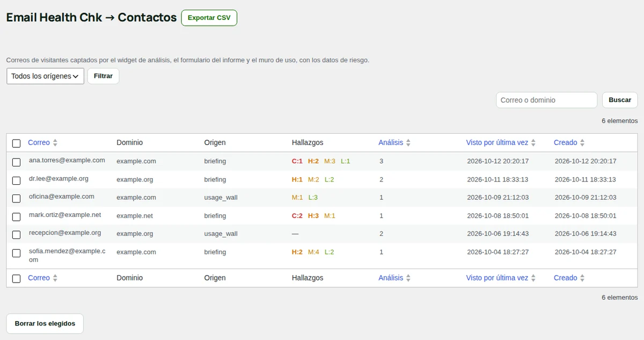Check the mark.ortiz@example.net row checkbox
Viewport: 644px width, 340px height.
[x=17, y=217]
